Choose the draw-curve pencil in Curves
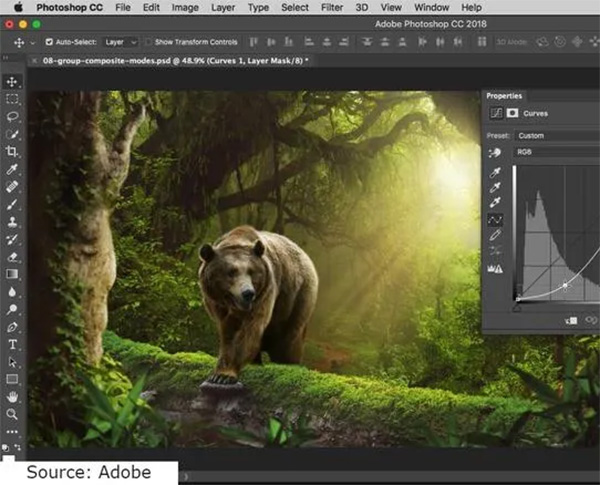The width and height of the screenshot is (600, 485). (494, 235)
